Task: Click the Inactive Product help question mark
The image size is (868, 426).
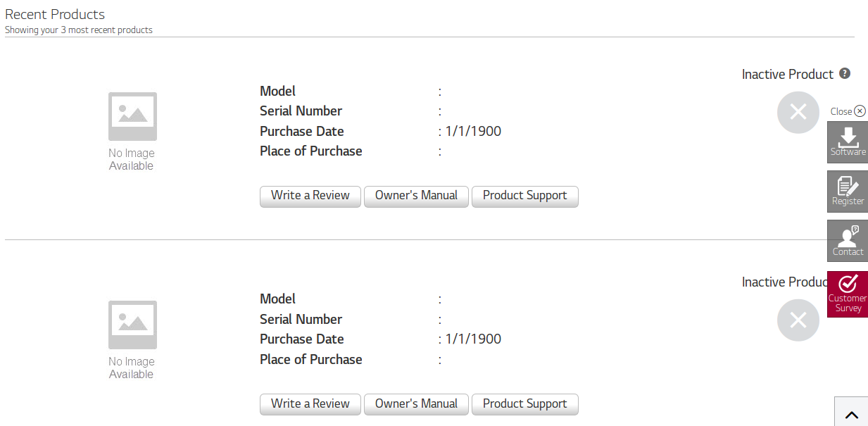Action: (845, 73)
